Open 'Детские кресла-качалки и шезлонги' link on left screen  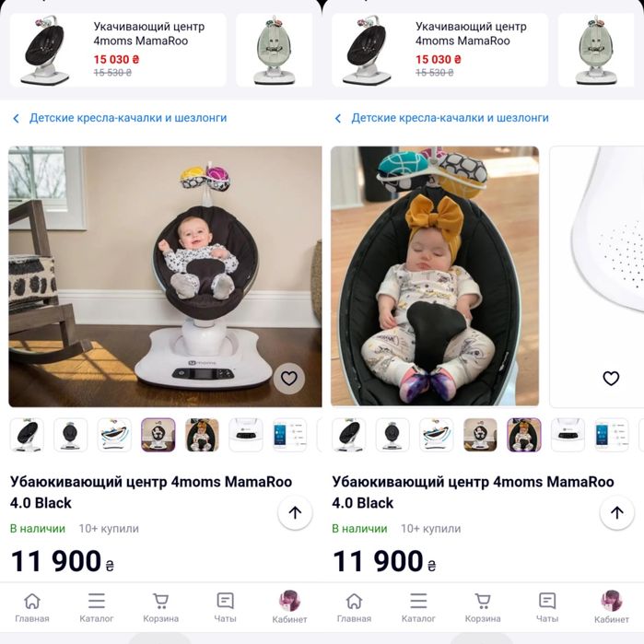point(127,118)
